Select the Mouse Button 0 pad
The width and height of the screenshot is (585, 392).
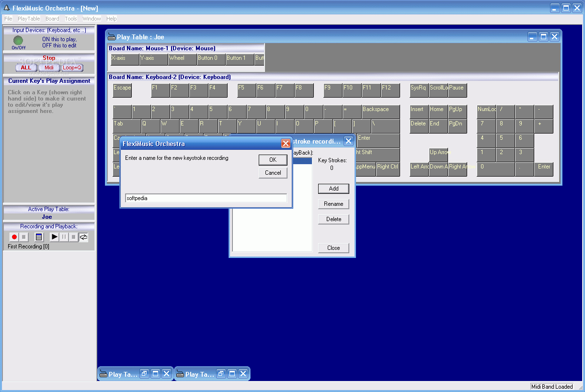click(x=211, y=59)
